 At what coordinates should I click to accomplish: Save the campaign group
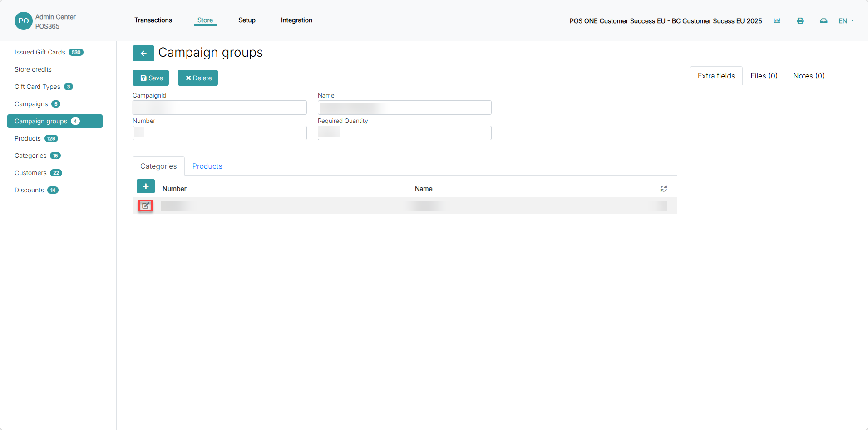tap(151, 78)
